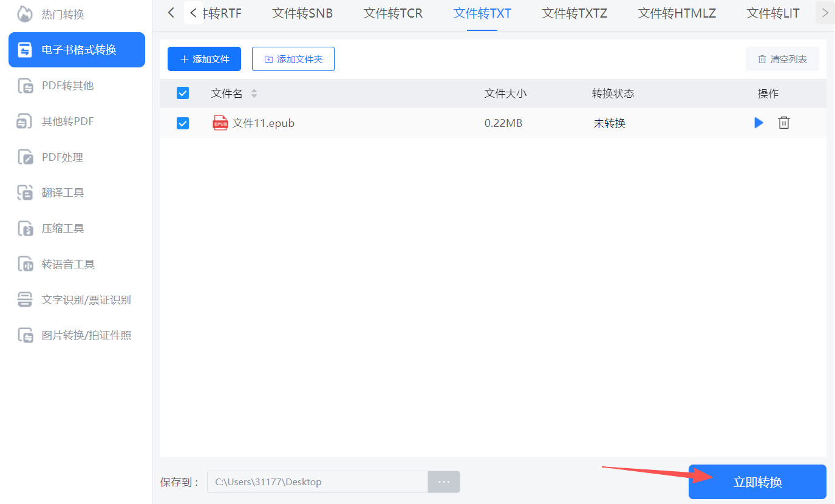The image size is (835, 504).
Task: Click the EPUB file icon beside 文件11.epub
Action: 220,123
